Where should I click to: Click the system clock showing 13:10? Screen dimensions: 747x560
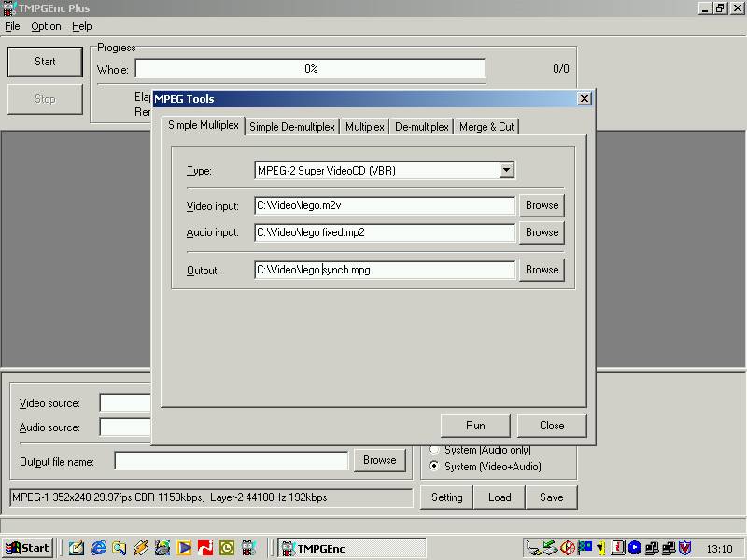(719, 549)
